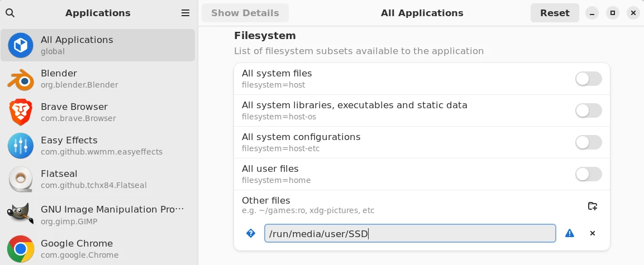Toggle All system libraries, executables access

[588, 110]
